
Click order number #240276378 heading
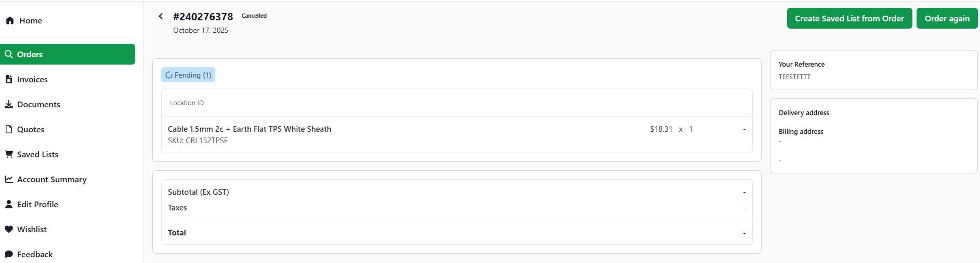pyautogui.click(x=203, y=17)
